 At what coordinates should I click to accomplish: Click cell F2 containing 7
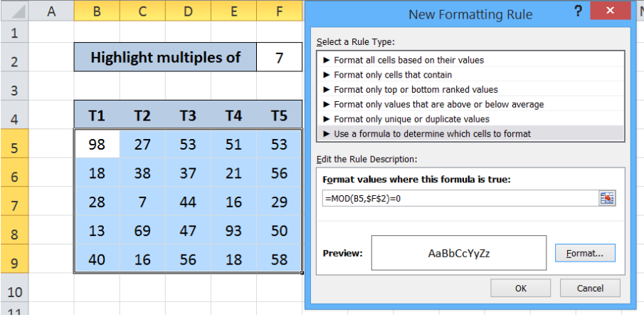[x=279, y=57]
